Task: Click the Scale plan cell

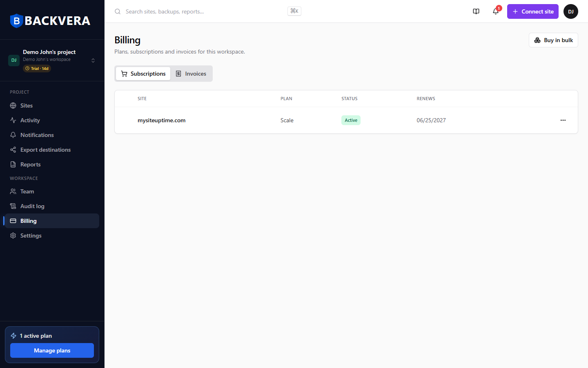Action: coord(287,120)
